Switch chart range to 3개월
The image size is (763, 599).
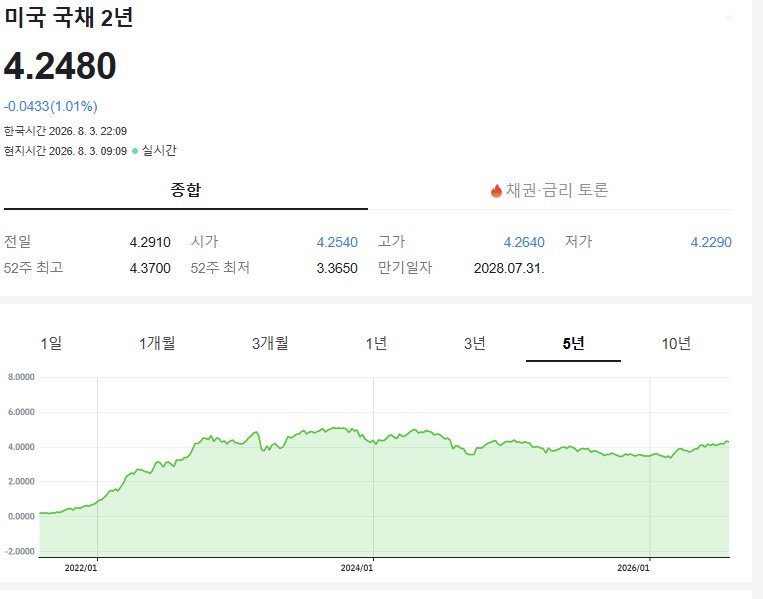270,344
